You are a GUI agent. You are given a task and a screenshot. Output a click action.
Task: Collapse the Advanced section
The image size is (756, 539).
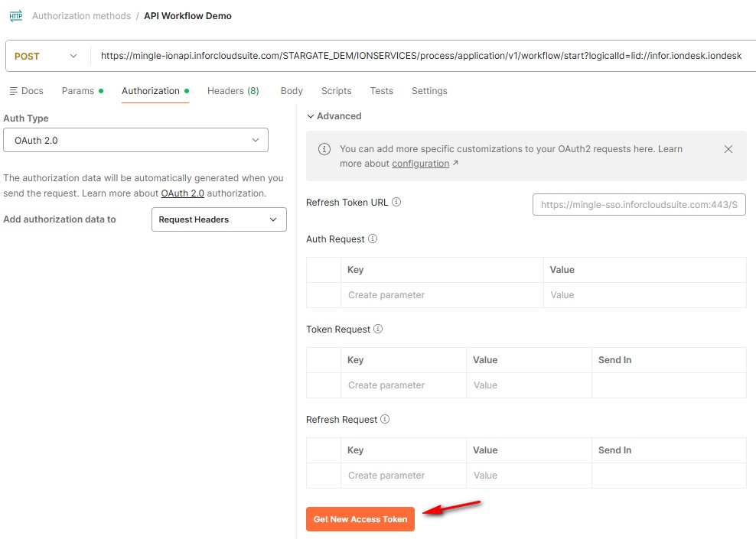coord(334,116)
